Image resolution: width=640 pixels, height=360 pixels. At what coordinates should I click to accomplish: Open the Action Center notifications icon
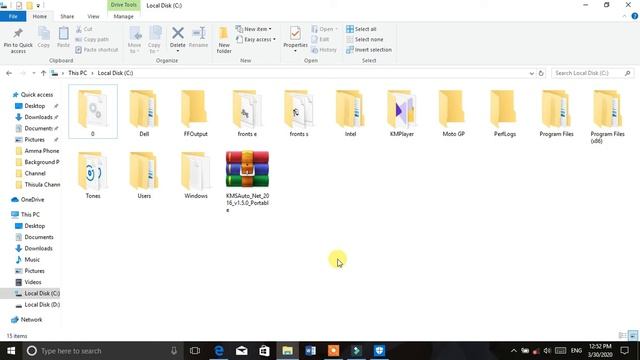(x=624, y=351)
